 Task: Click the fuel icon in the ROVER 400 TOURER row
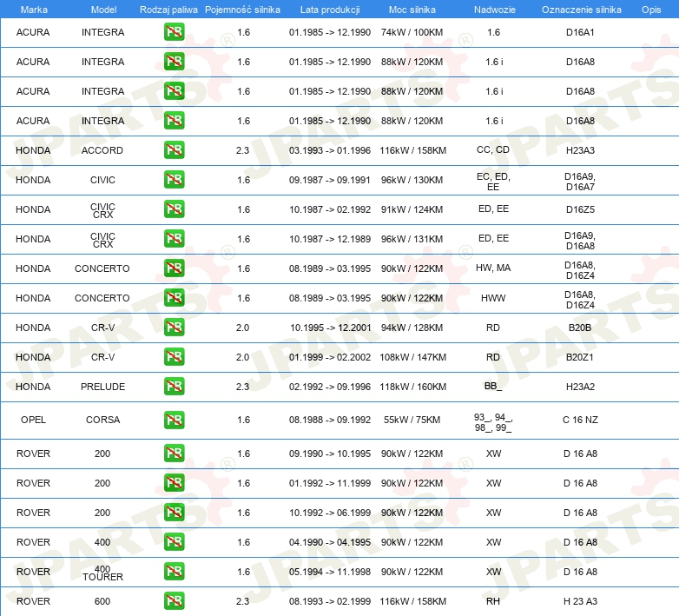pos(174,571)
